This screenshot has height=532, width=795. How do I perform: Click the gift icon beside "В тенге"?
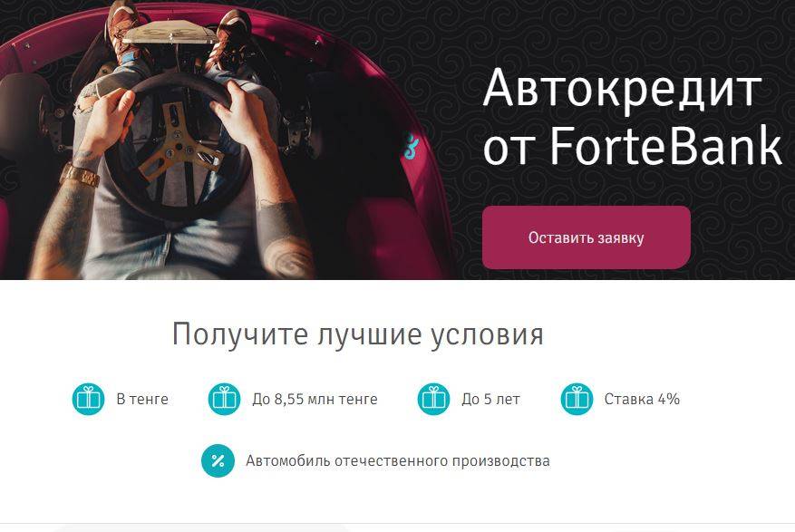coord(88,399)
